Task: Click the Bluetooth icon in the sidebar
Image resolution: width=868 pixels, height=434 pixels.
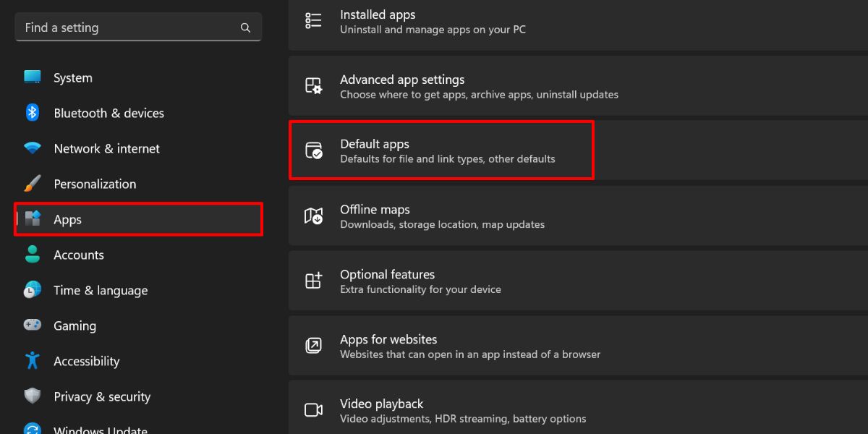Action: pos(32,113)
